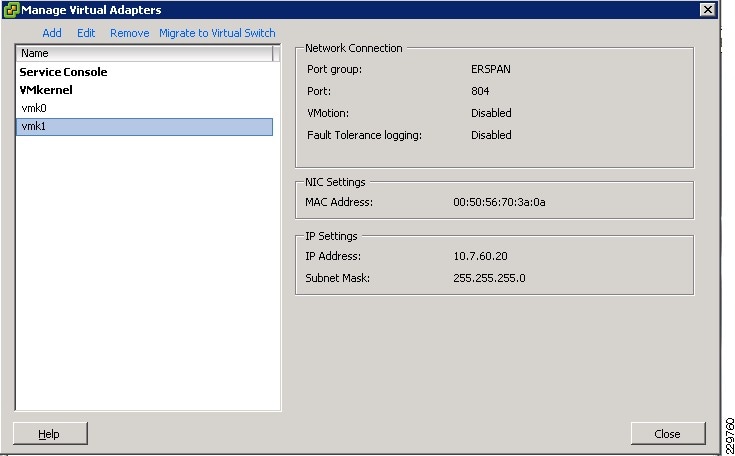Click the Edit link
735x456 pixels.
[x=86, y=33]
